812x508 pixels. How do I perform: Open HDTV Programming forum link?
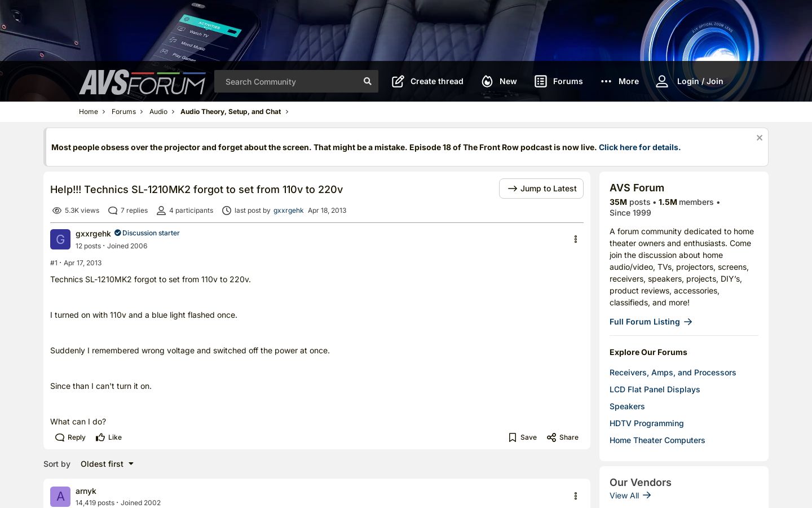(x=647, y=423)
